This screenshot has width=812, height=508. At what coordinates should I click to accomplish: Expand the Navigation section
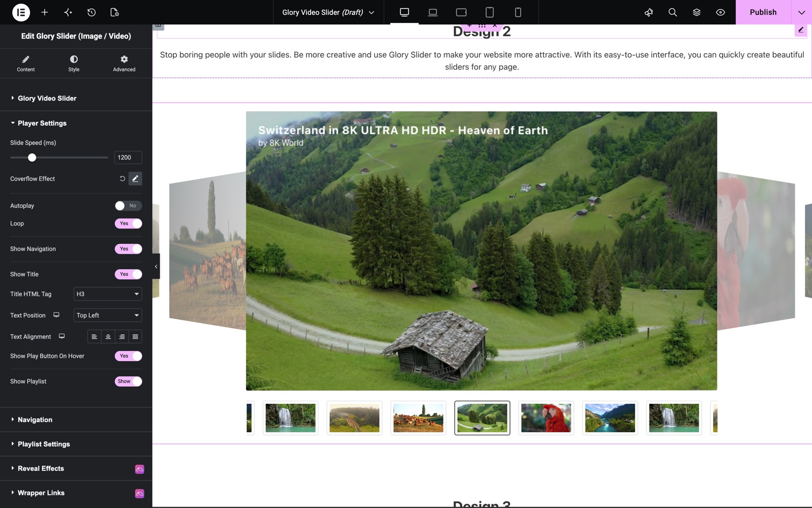pos(76,420)
